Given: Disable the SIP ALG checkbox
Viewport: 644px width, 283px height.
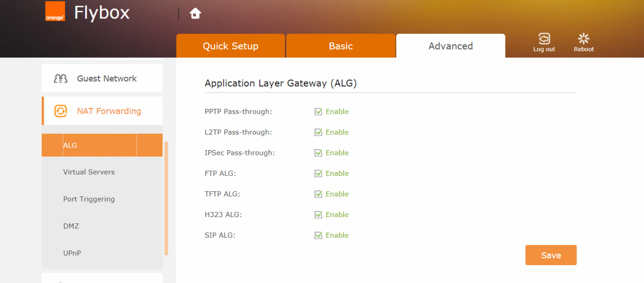Looking at the screenshot, I should (319, 235).
